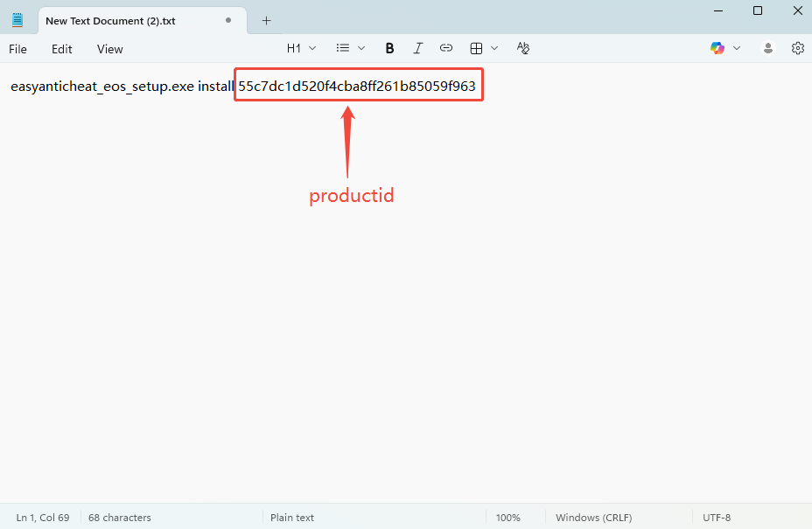
Task: Open the File menu
Action: point(17,49)
